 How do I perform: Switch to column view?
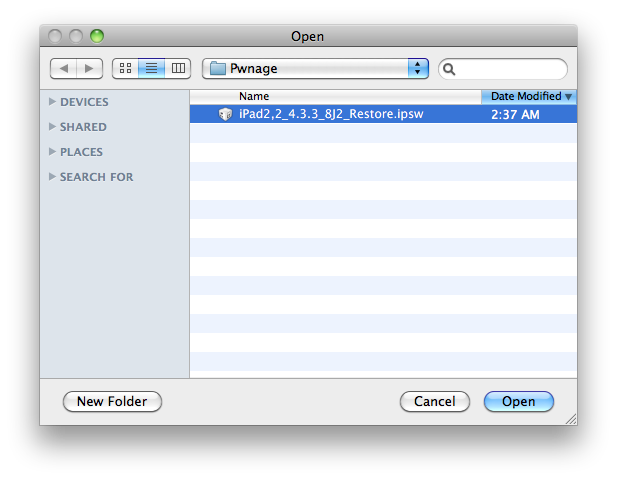(x=178, y=68)
